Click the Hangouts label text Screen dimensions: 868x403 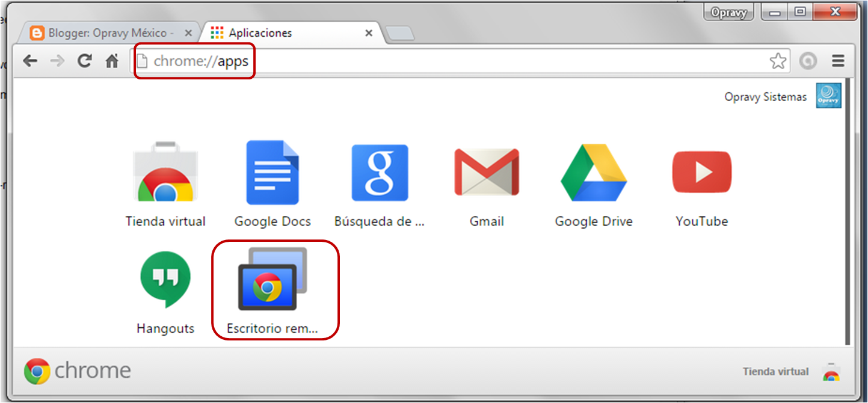165,328
